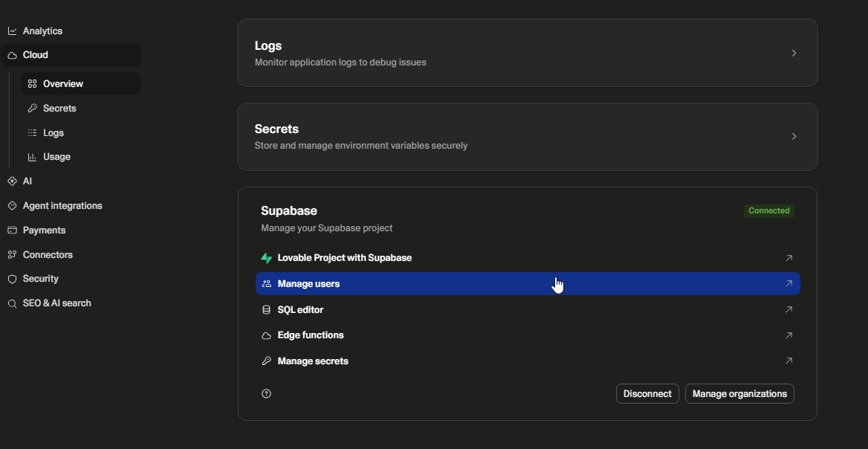Click the green Connected status badge
This screenshot has width=868, height=449.
(x=769, y=210)
